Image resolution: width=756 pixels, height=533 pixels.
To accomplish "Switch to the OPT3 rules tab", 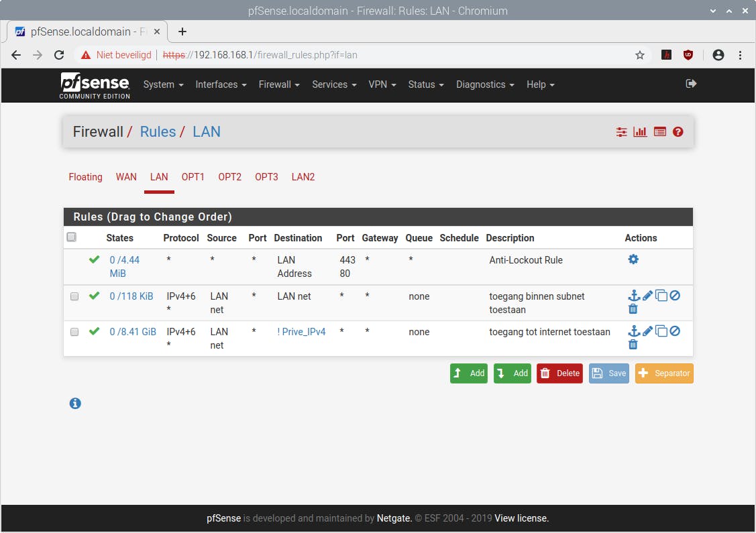I will click(x=266, y=178).
